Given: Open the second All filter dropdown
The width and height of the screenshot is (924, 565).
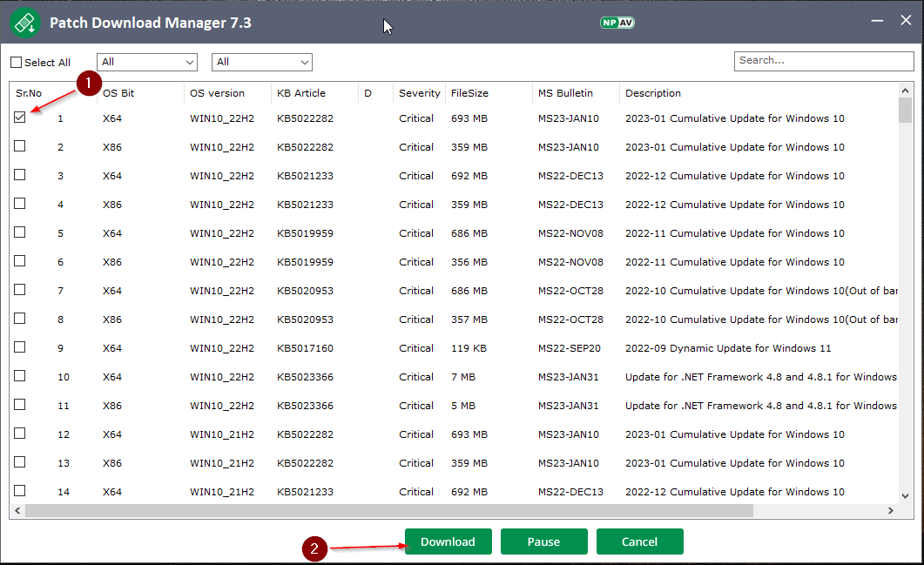Looking at the screenshot, I should (261, 62).
